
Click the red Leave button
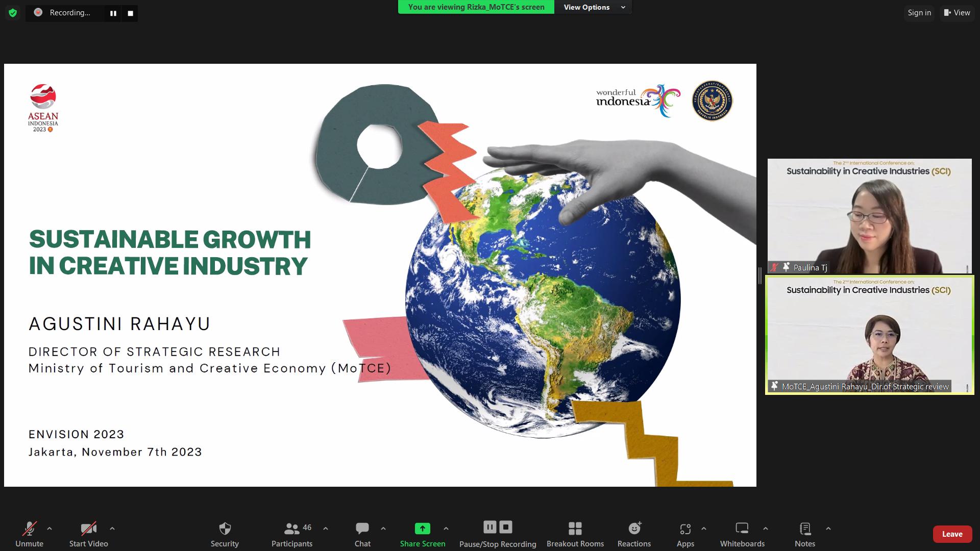coord(951,534)
